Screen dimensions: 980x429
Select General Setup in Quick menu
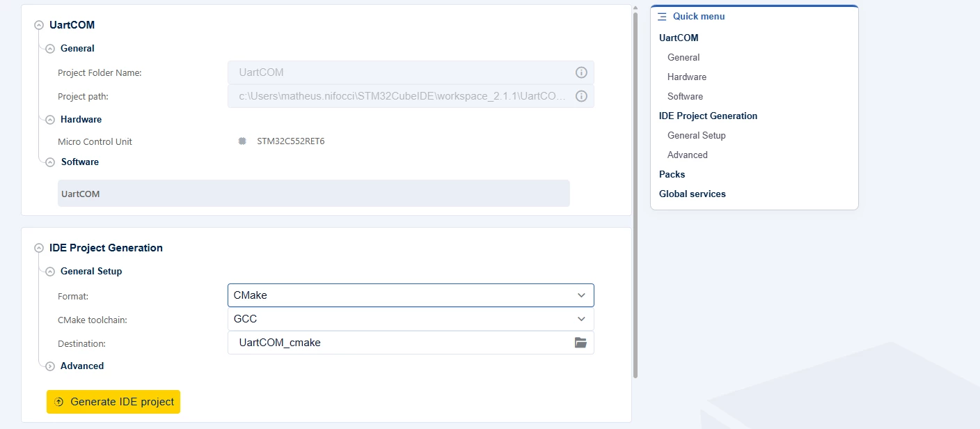pos(696,135)
